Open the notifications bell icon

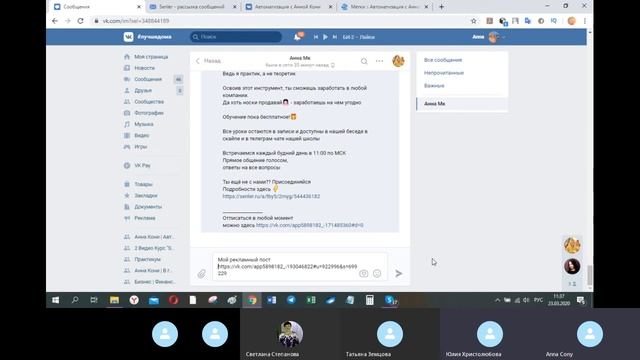297,37
